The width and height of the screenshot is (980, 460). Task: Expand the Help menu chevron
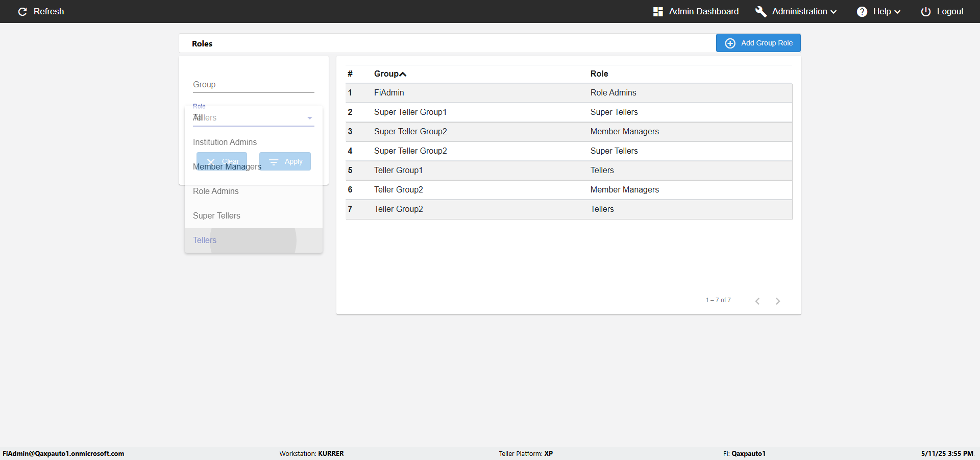pyautogui.click(x=897, y=12)
